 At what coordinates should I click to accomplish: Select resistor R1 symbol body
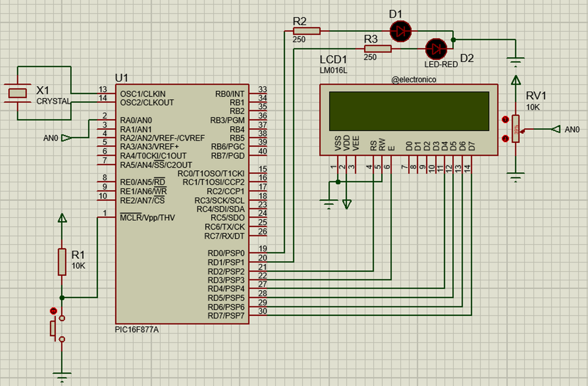click(x=62, y=262)
